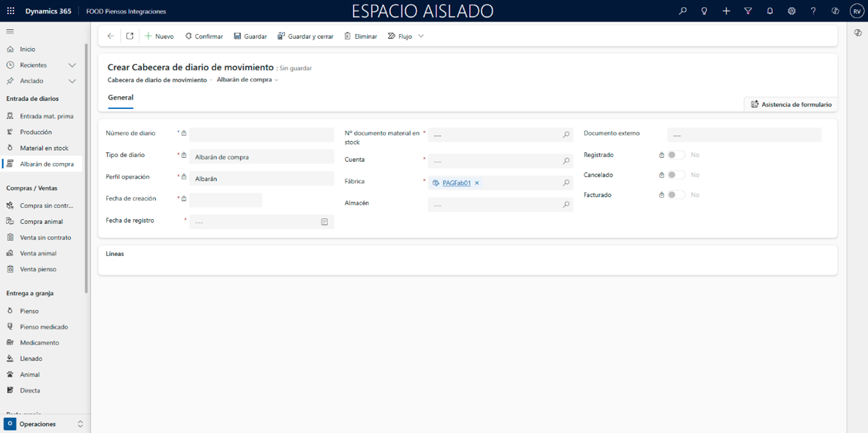Open Producción in the sidebar
The width and height of the screenshot is (868, 433).
35,132
